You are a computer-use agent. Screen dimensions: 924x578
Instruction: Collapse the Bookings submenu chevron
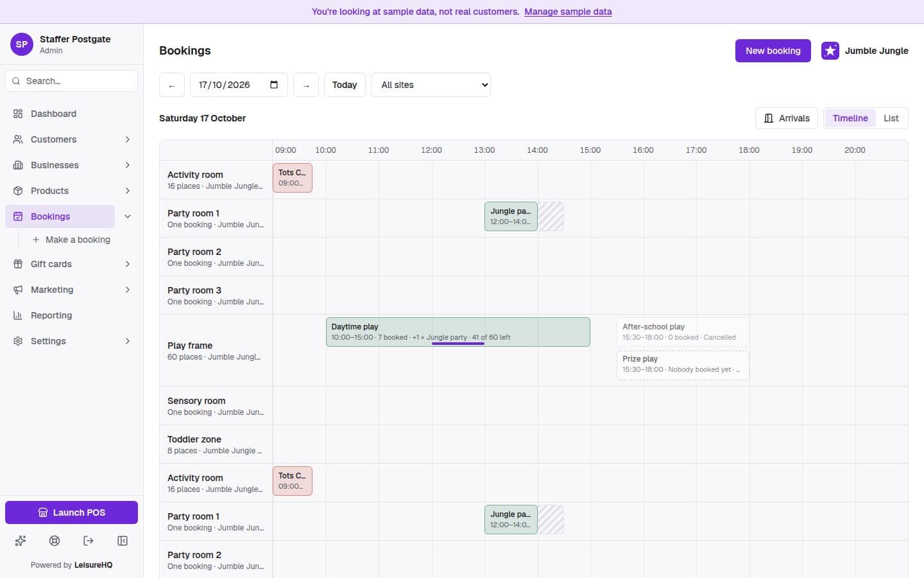pos(128,216)
